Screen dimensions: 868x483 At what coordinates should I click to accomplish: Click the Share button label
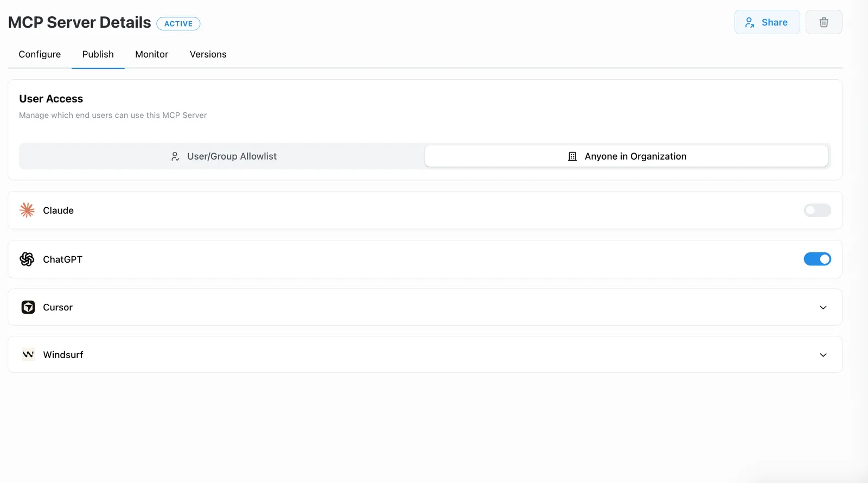[775, 22]
